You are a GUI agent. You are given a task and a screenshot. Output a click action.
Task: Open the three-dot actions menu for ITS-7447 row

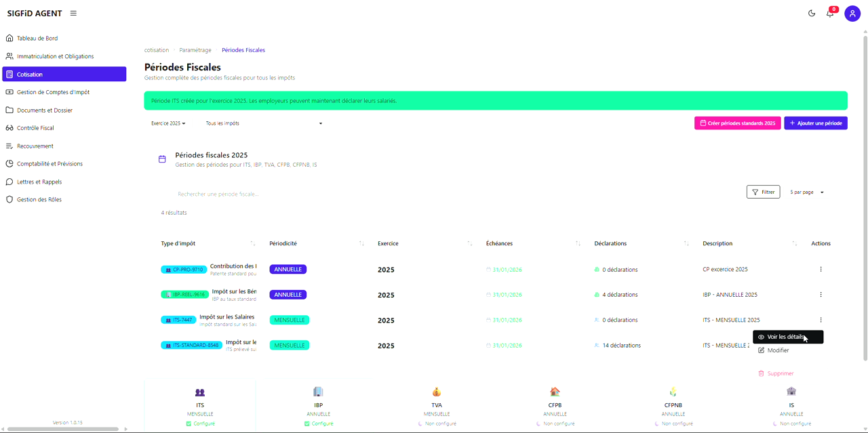tap(821, 319)
